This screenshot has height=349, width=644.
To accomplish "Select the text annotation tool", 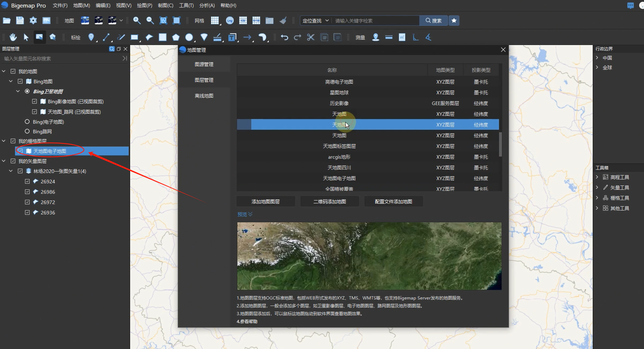I will (232, 37).
